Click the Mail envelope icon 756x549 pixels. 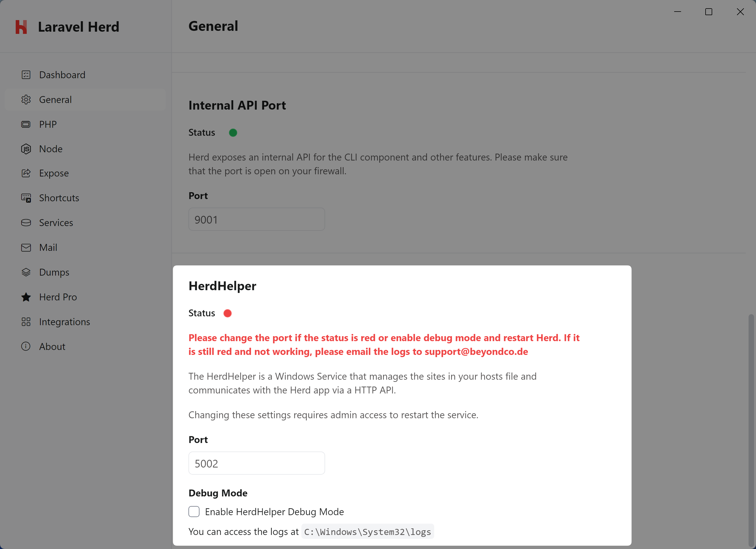coord(26,248)
